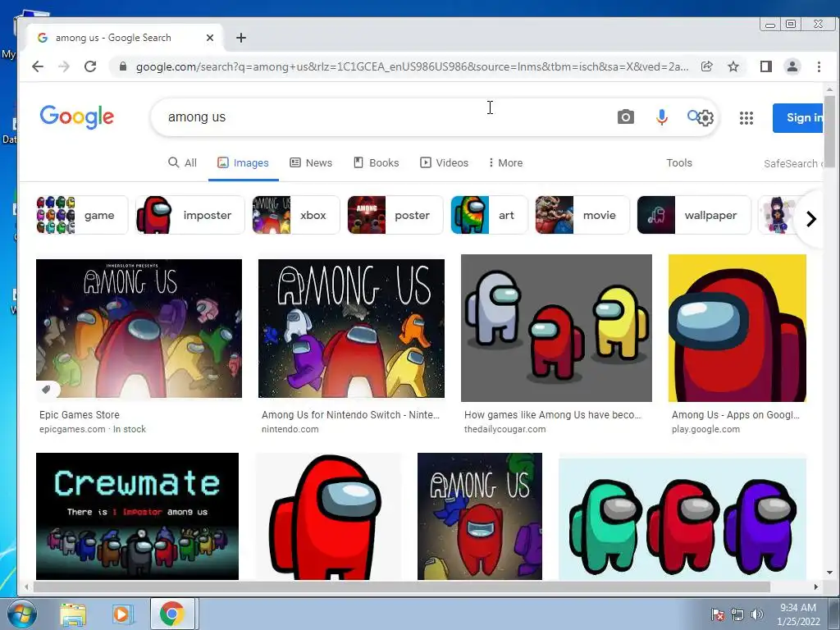Click the volume speaker tray icon

coord(757,614)
